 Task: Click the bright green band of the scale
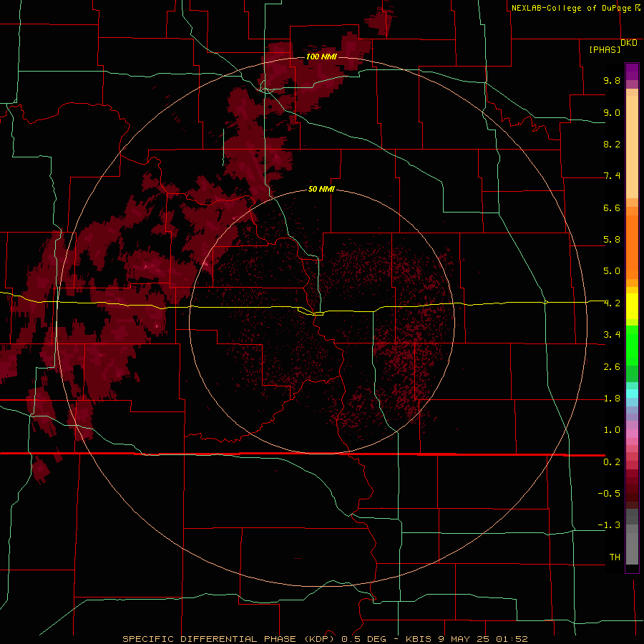coord(632,345)
